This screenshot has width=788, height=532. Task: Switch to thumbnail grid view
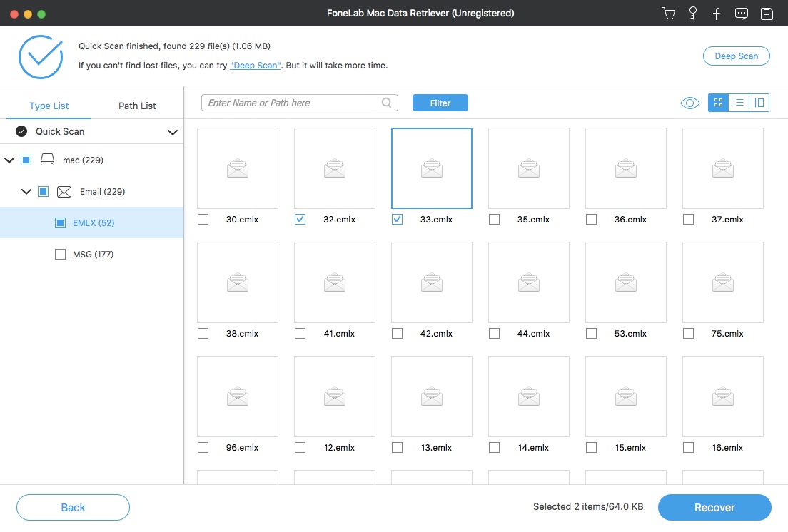coord(718,103)
